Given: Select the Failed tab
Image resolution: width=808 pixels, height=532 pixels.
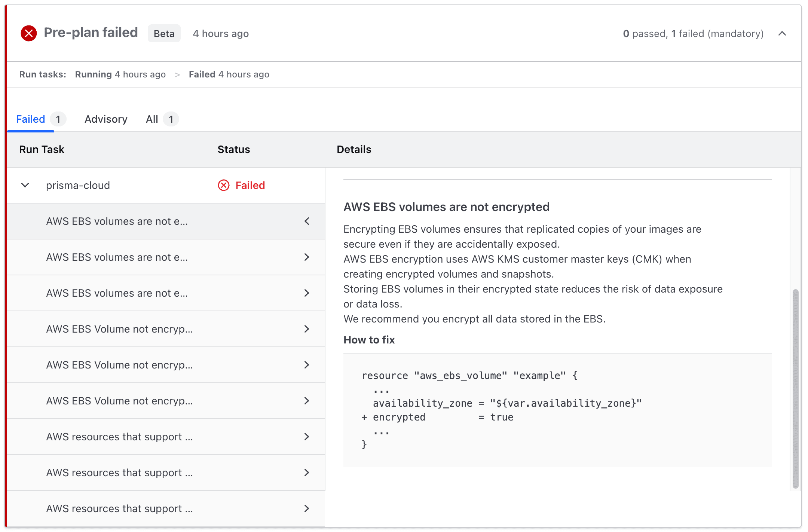Looking at the screenshot, I should click(30, 119).
